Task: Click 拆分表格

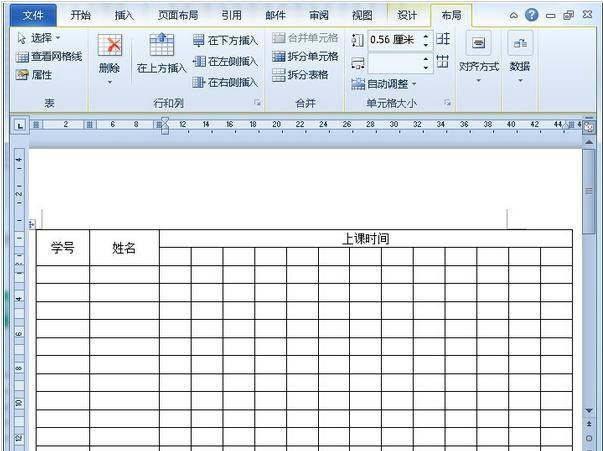Action: coord(300,75)
